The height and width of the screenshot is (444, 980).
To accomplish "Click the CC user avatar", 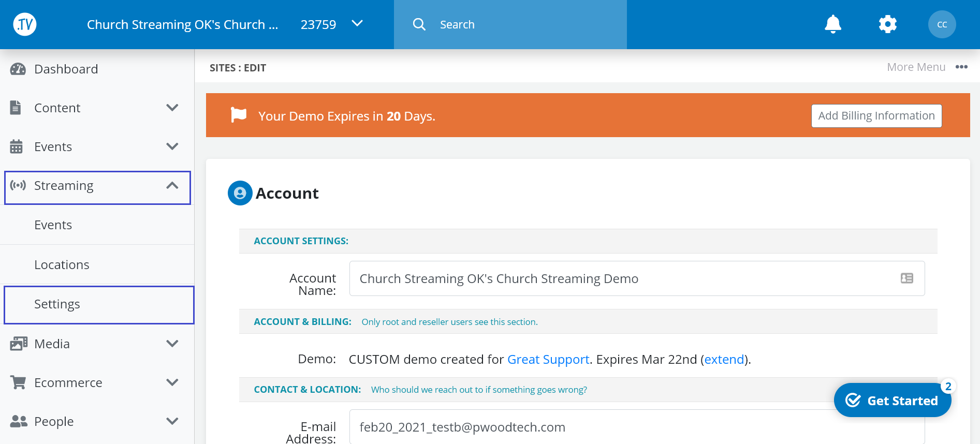I will click(x=942, y=24).
